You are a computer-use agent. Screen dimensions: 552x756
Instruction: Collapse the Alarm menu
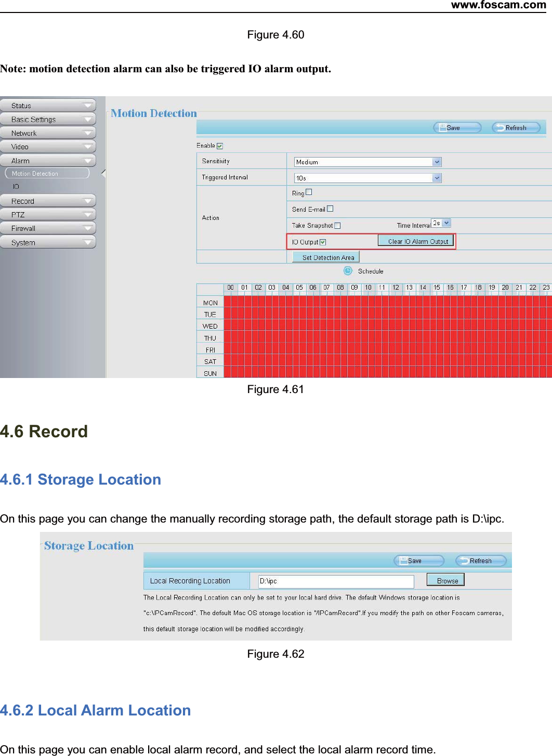tap(48, 161)
